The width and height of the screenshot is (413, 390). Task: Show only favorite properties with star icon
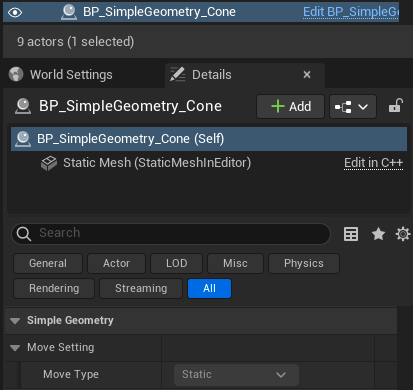378,234
